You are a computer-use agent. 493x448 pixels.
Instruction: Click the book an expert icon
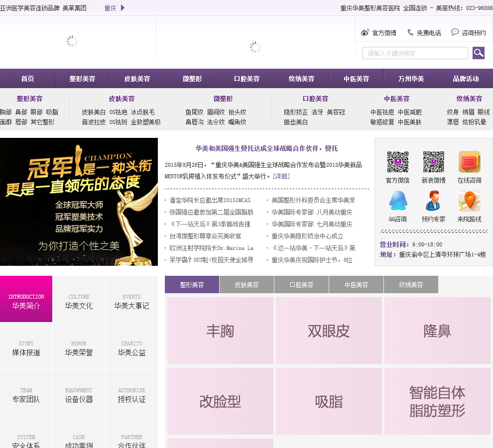[x=433, y=201]
